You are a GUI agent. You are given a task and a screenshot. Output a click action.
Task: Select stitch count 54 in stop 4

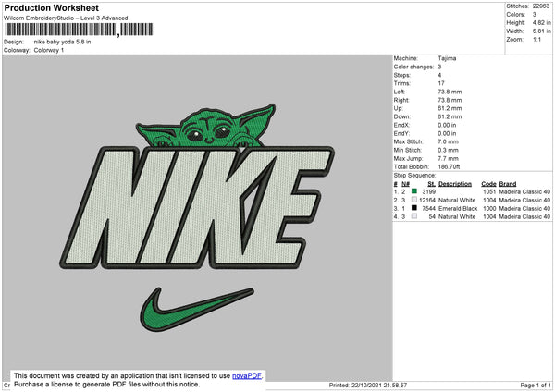[x=432, y=216]
